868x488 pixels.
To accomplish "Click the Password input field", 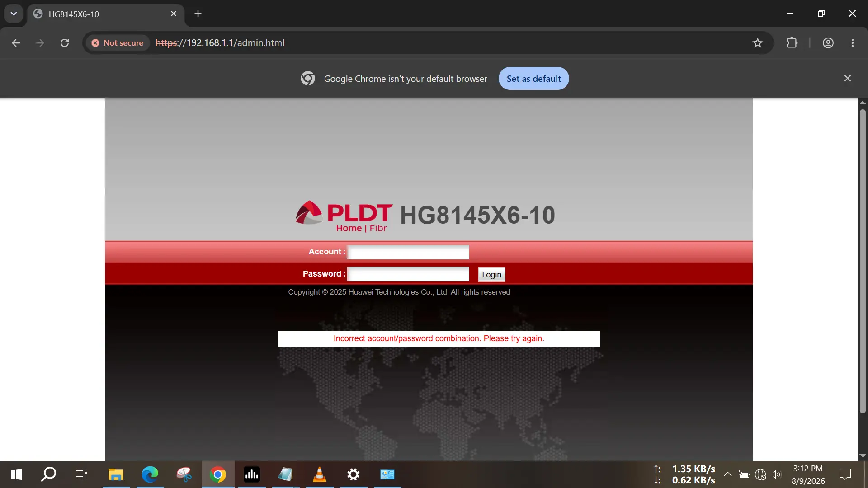I will coord(408,274).
